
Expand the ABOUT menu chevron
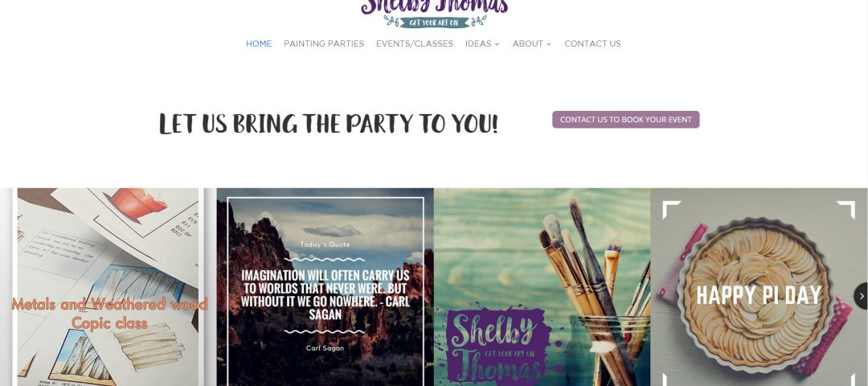[549, 43]
